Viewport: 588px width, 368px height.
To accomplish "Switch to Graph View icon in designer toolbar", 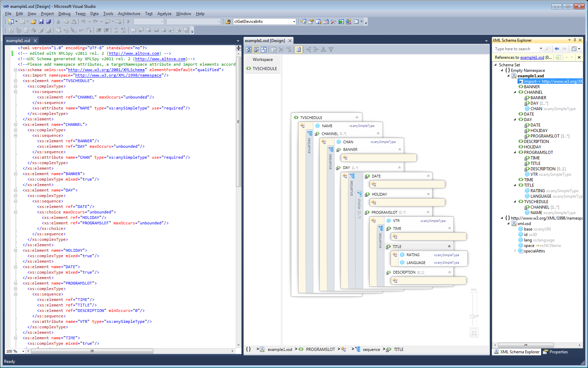I will coord(264,50).
